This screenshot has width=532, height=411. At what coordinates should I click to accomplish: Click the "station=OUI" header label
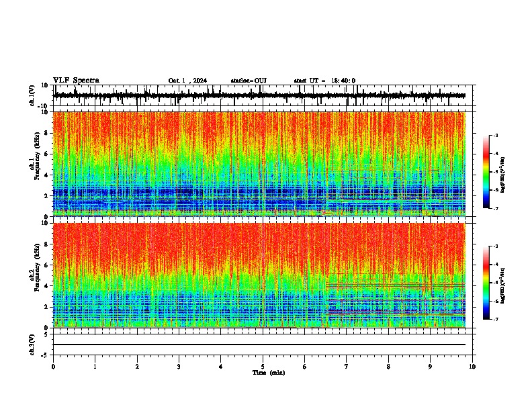pyautogui.click(x=249, y=81)
